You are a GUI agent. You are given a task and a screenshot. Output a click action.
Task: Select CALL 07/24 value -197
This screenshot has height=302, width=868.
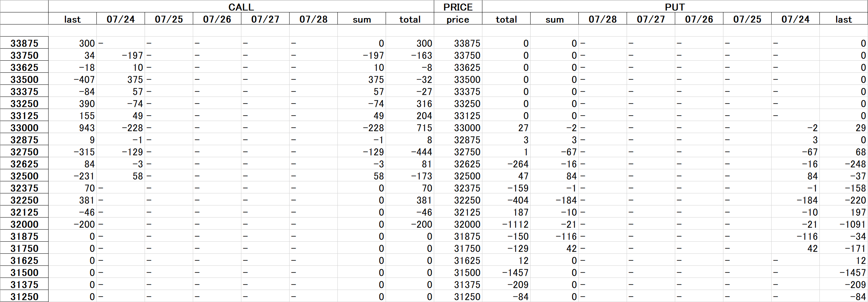point(132,55)
